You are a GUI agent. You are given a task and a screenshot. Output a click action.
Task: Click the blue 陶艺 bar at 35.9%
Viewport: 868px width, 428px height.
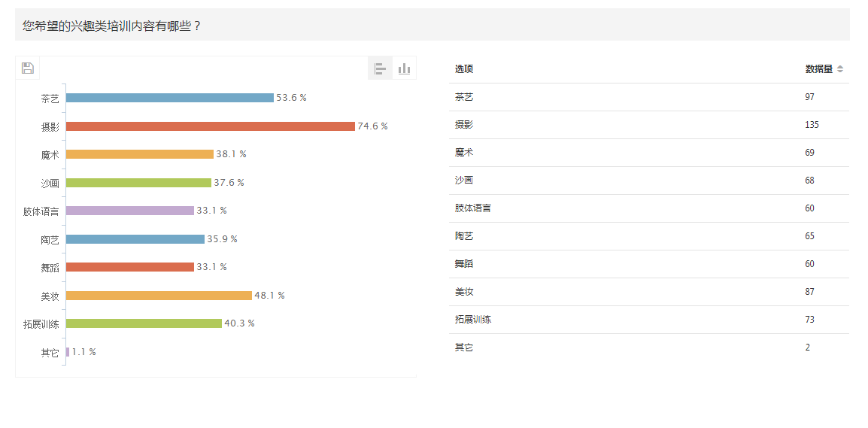[135, 239]
